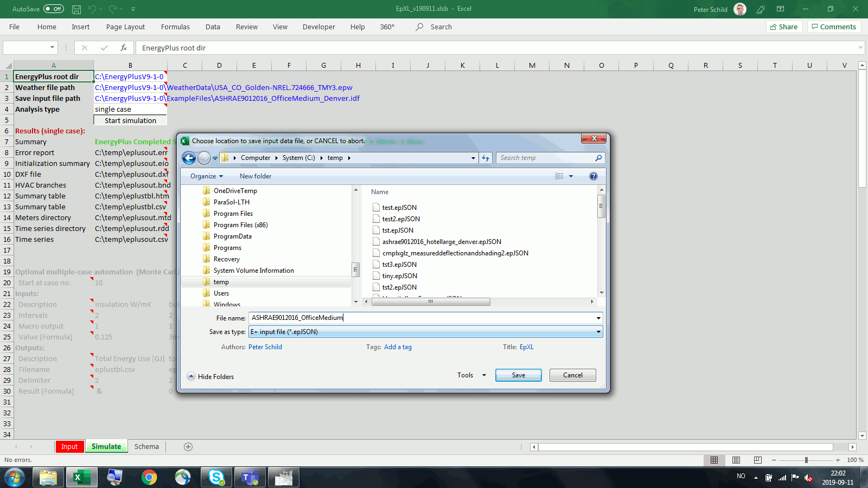
Task: Click the Back arrow in save dialog
Action: [189, 158]
